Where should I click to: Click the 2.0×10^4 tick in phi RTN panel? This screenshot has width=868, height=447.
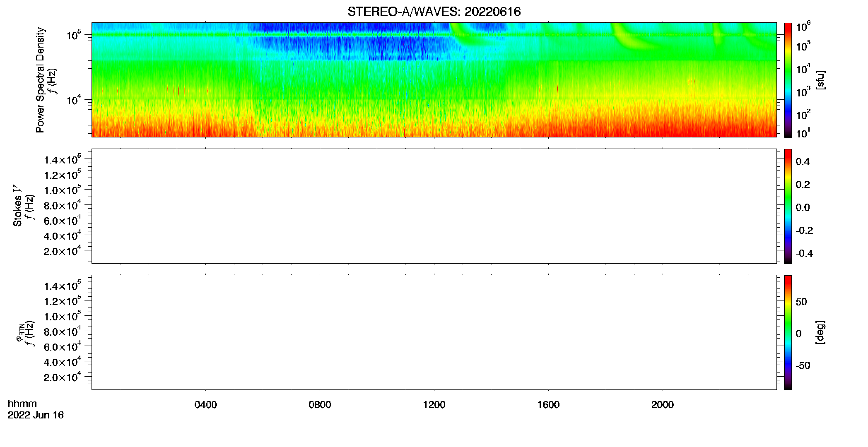tap(62, 377)
